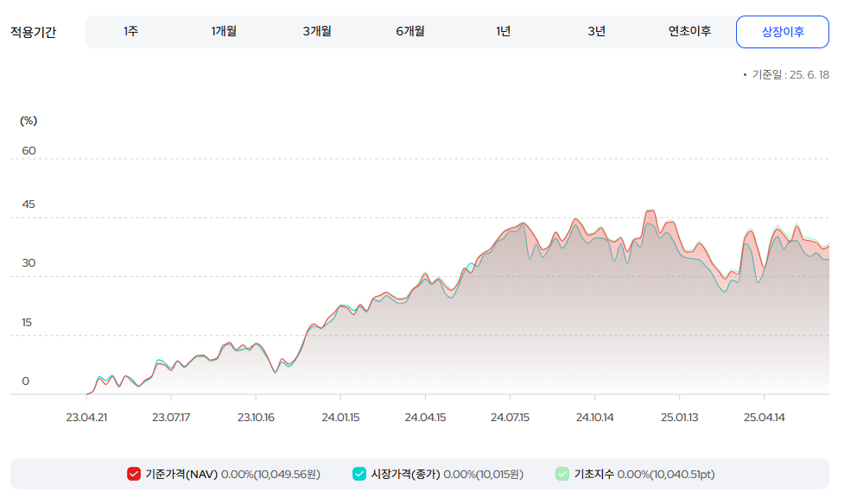Viewport: 844px width, 504px height.
Task: Click the 23.07.17 x-axis date label
Action: click(171, 418)
